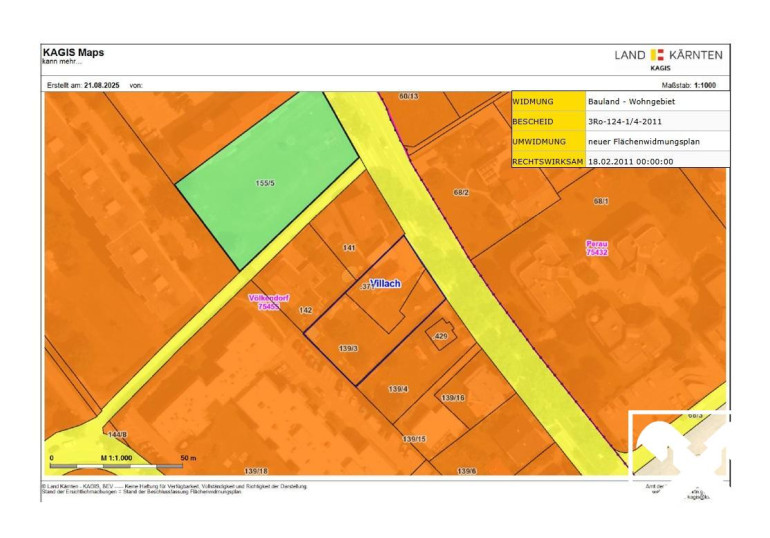This screenshot has height=538, width=770.
Task: Click the BESCHEID yellow header cell
Action: 548,122
